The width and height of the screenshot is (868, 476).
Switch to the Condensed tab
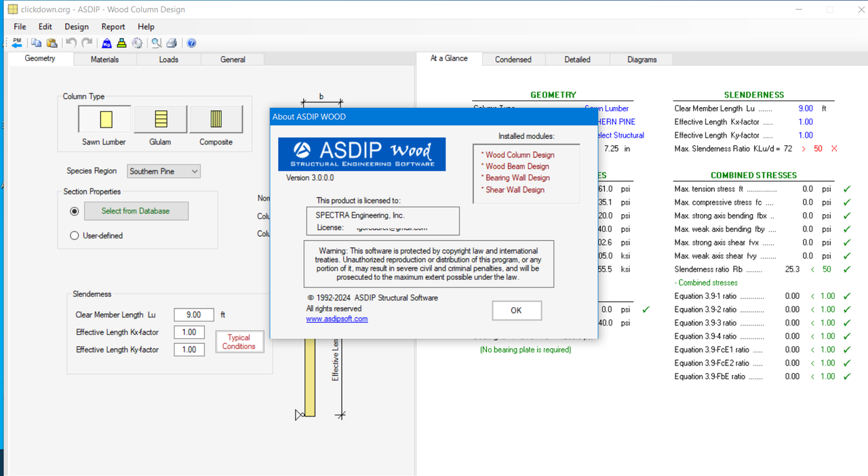(513, 60)
